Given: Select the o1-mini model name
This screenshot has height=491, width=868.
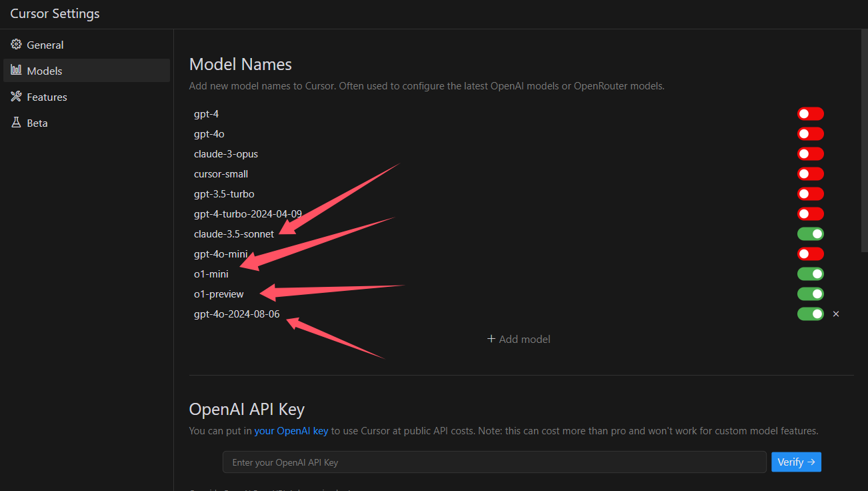Looking at the screenshot, I should pyautogui.click(x=211, y=274).
